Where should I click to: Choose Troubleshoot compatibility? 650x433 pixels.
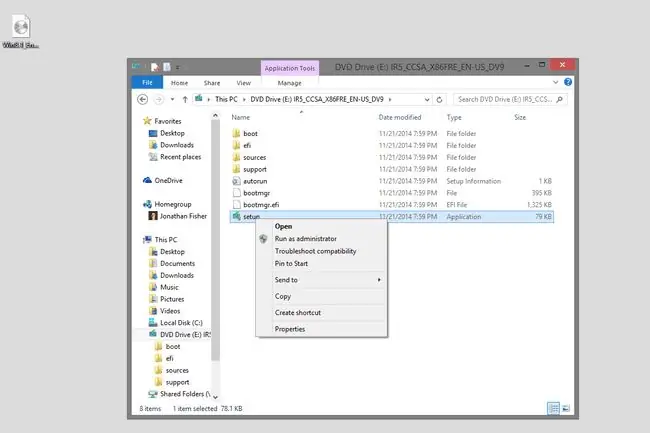322,251
